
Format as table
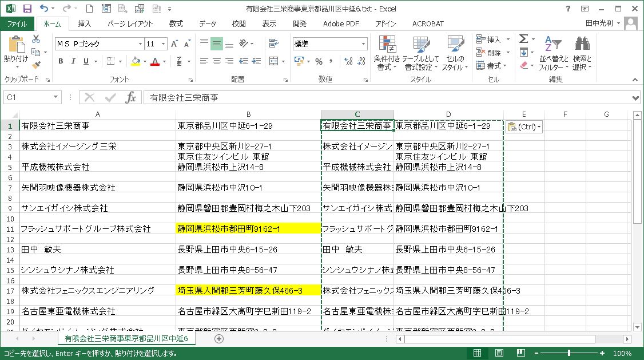[420, 53]
